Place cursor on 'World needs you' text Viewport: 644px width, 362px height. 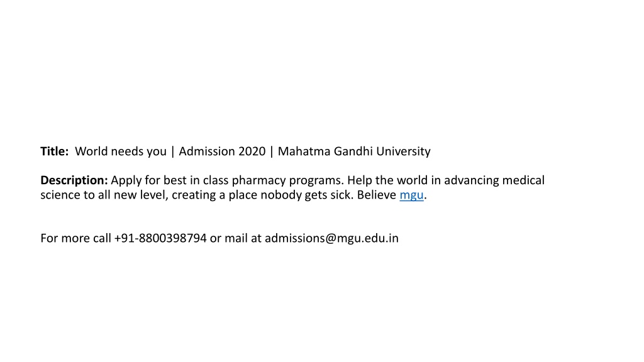(120, 151)
